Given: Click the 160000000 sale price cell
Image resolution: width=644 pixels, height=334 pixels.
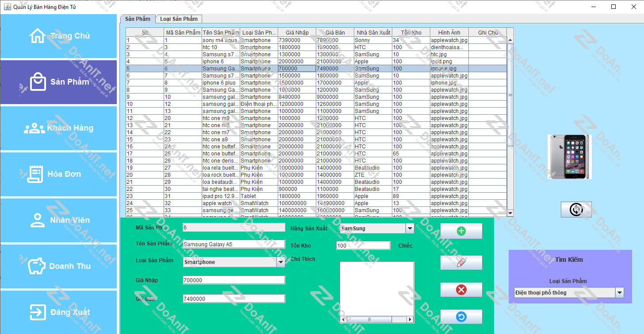Looking at the screenshot, I should pos(335,210).
